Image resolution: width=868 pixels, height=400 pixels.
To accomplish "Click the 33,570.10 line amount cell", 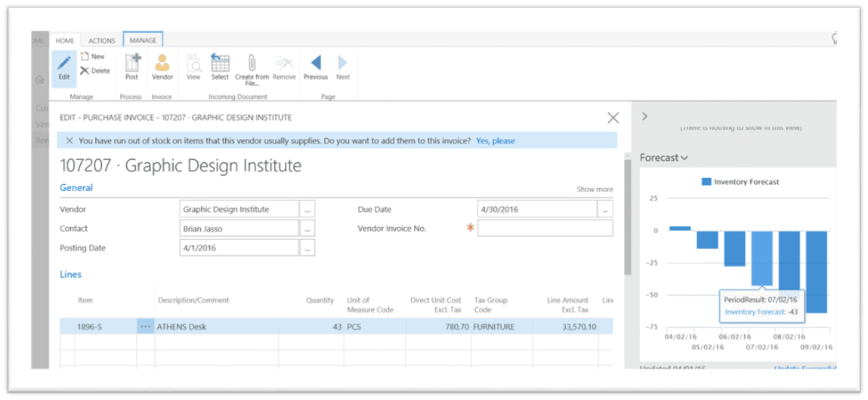I will tap(567, 327).
